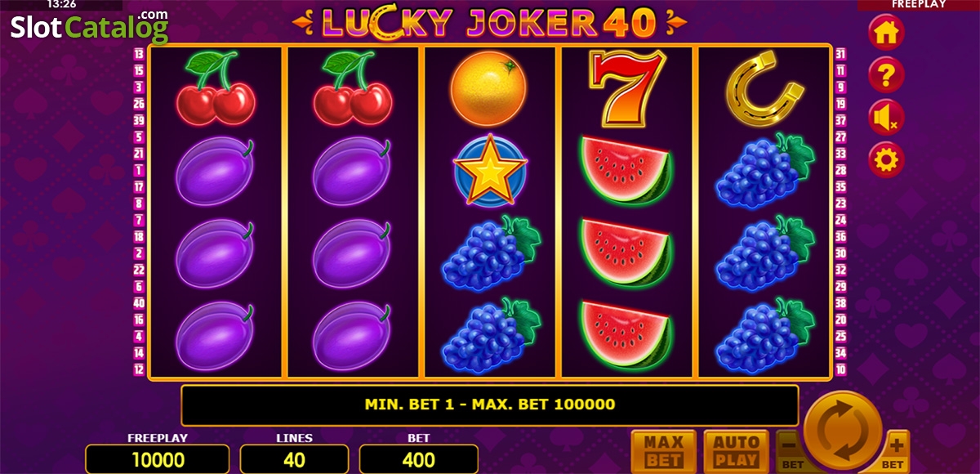
Task: Click the golden horseshoe symbol on reel five
Action: coord(760,89)
